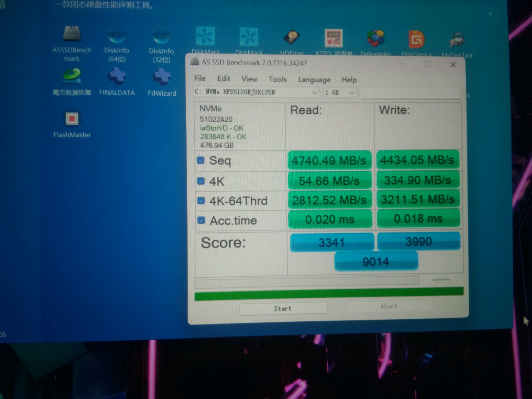This screenshot has width=532, height=399.
Task: Launch the FlashMaster chip icon
Action: [72, 118]
